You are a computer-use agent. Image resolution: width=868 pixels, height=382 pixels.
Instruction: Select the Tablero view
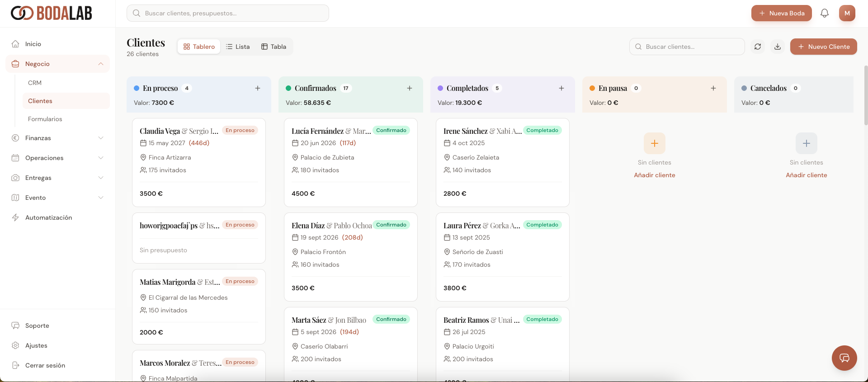click(199, 47)
